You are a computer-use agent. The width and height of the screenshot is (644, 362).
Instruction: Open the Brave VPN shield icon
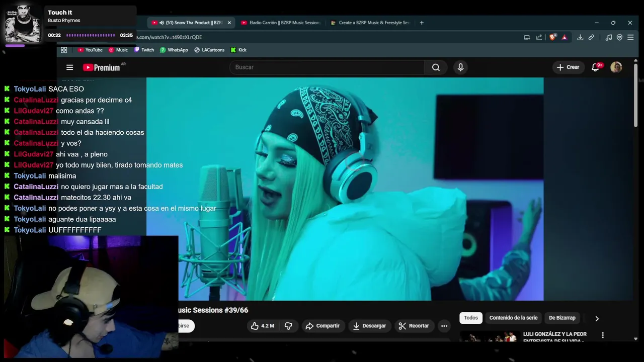pos(619,37)
